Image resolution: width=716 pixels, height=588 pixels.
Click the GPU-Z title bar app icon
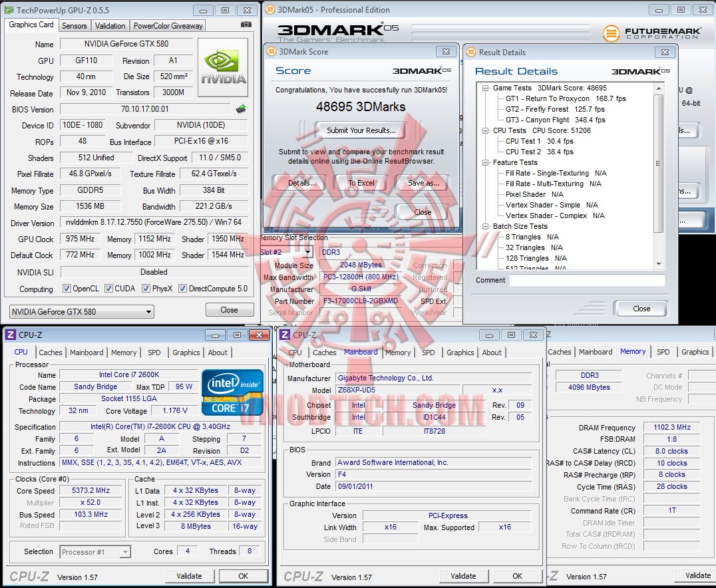9,10
